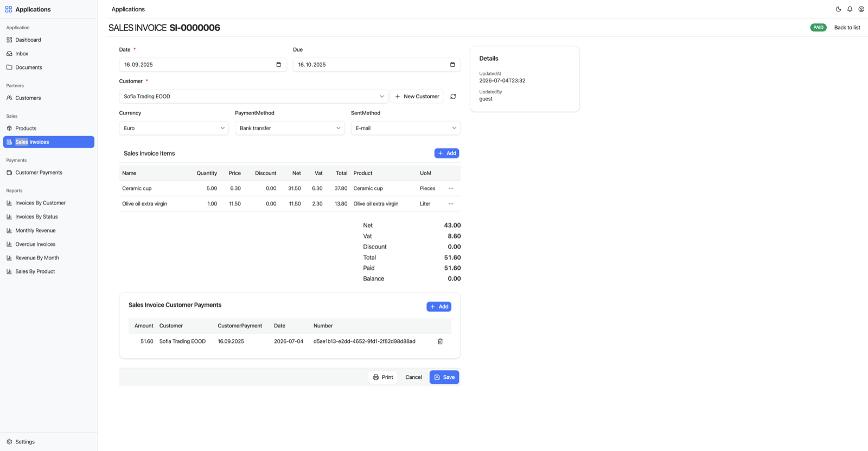The width and height of the screenshot is (868, 451).
Task: Cancel editing the invoice
Action: pos(413,377)
